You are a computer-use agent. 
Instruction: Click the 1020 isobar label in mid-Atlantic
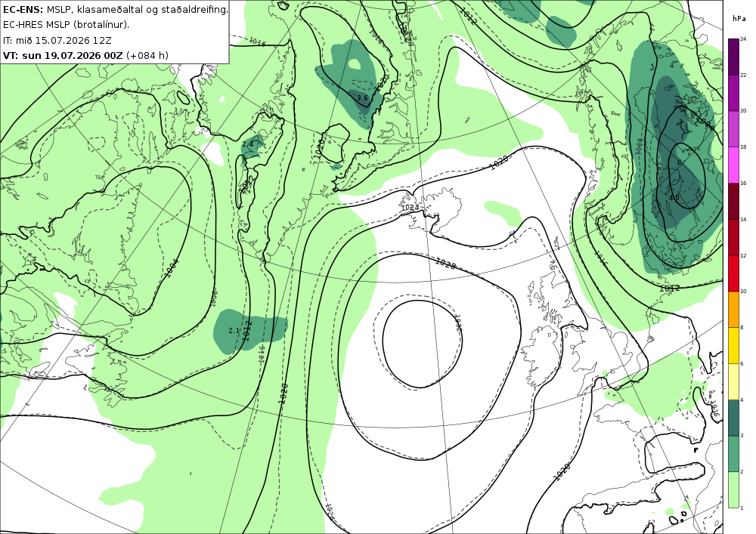[x=283, y=394]
